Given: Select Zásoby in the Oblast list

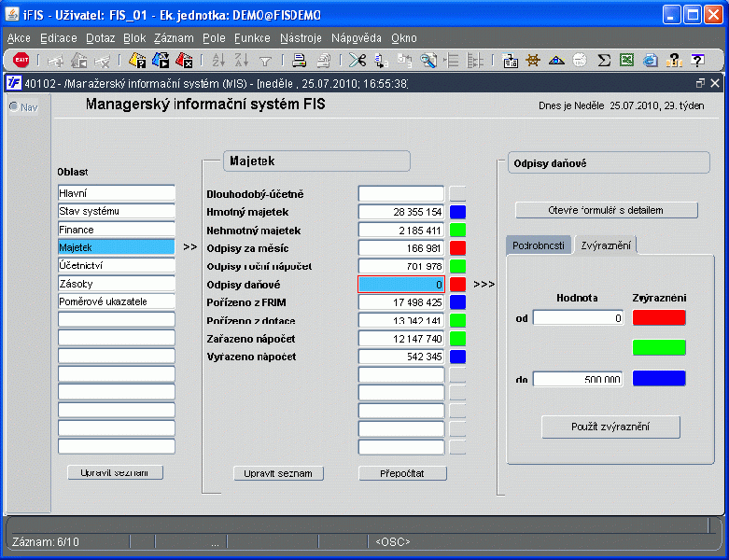Looking at the screenshot, I should [x=117, y=284].
